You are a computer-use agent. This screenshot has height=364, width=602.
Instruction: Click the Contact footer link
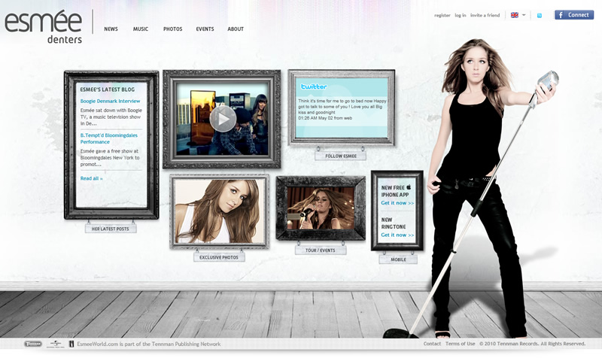432,344
